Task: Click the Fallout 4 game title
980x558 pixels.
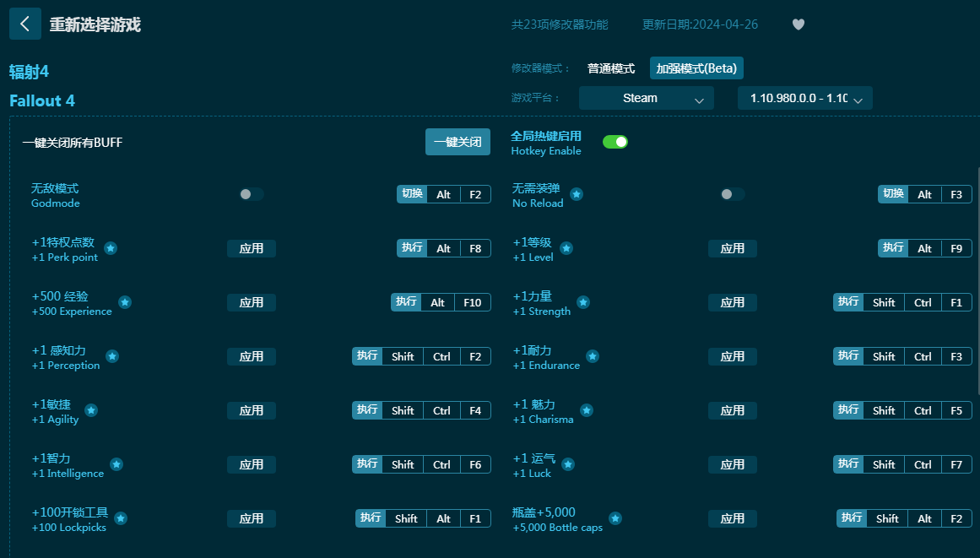Action: tap(42, 100)
